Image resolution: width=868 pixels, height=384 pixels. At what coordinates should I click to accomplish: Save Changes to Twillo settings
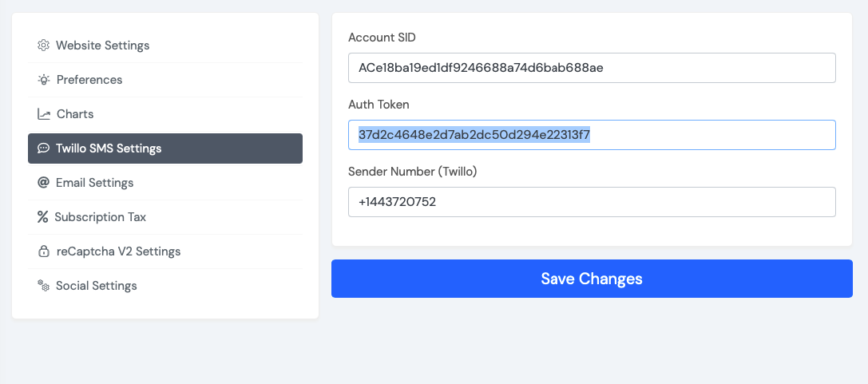click(x=592, y=279)
